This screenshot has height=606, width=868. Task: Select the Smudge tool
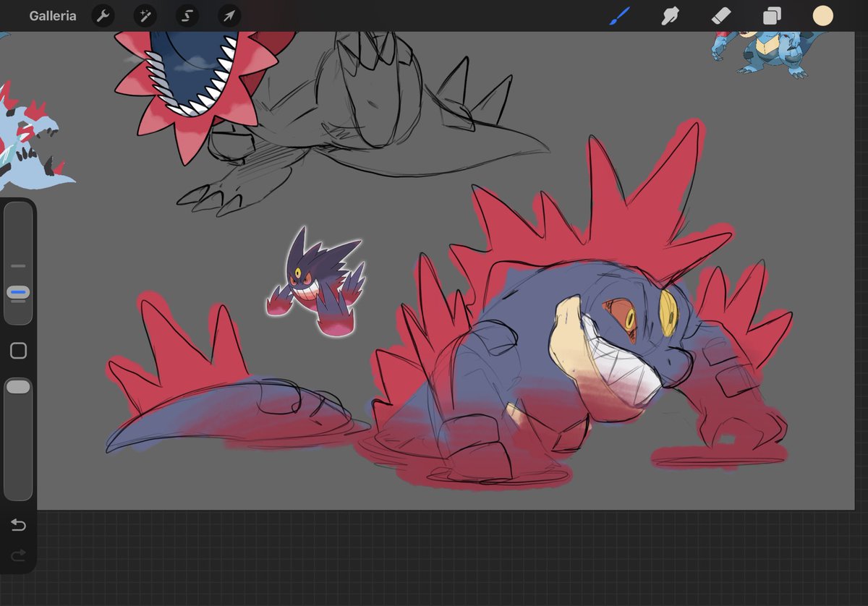click(x=670, y=16)
